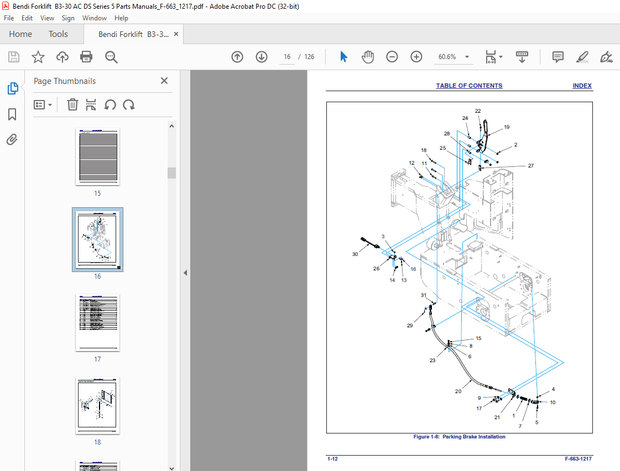Rotate page counterclockwise

110,105
